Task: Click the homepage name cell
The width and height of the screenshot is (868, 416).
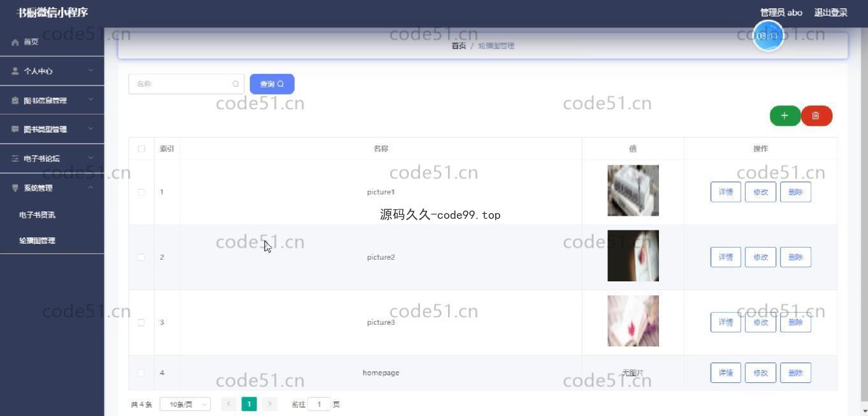Action: click(x=381, y=373)
